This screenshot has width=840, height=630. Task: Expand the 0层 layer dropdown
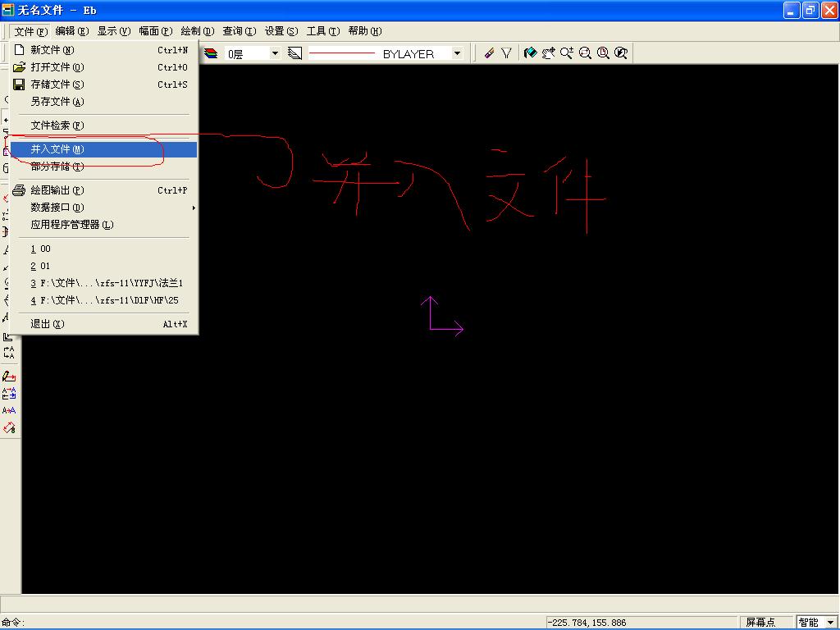[275, 53]
